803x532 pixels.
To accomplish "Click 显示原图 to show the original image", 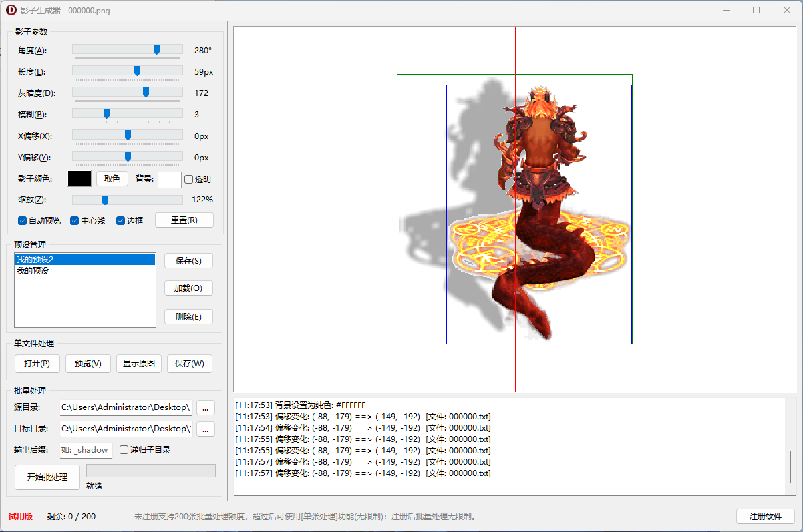I will [139, 364].
